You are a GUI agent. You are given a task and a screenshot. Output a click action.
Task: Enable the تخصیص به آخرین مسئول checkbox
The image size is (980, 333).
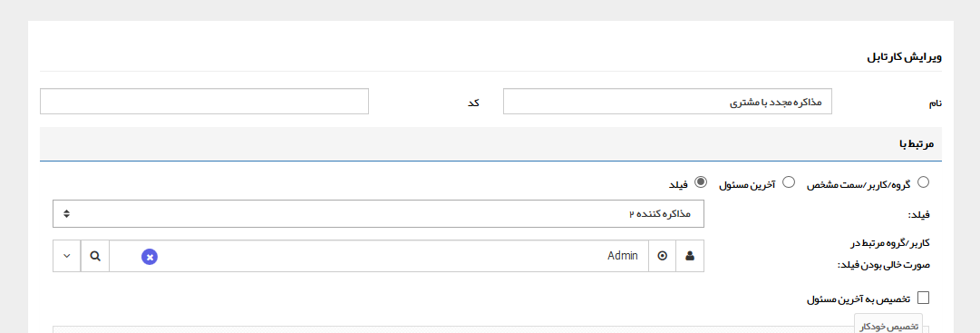(923, 298)
